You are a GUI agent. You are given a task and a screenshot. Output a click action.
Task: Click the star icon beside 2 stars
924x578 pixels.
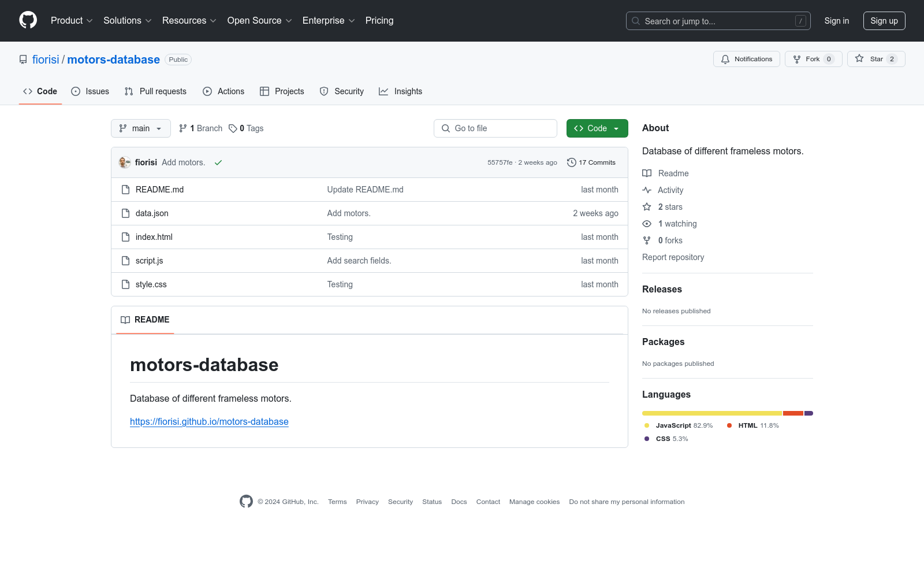pyautogui.click(x=647, y=207)
